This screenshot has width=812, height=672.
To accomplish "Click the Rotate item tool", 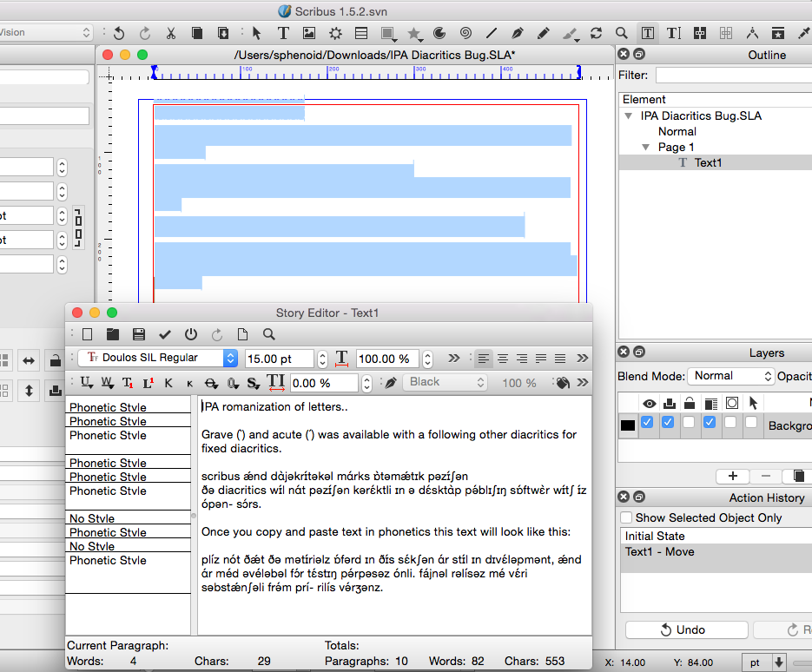I will 596,33.
